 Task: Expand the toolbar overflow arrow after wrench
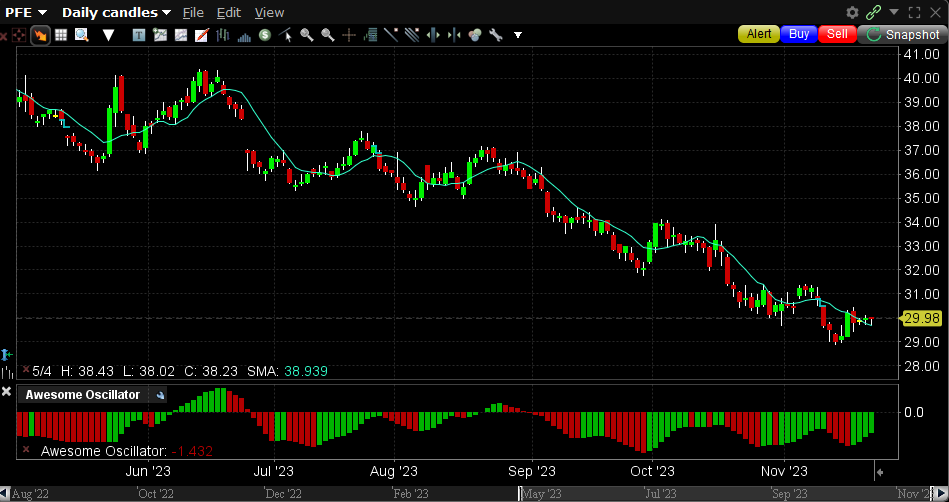518,35
